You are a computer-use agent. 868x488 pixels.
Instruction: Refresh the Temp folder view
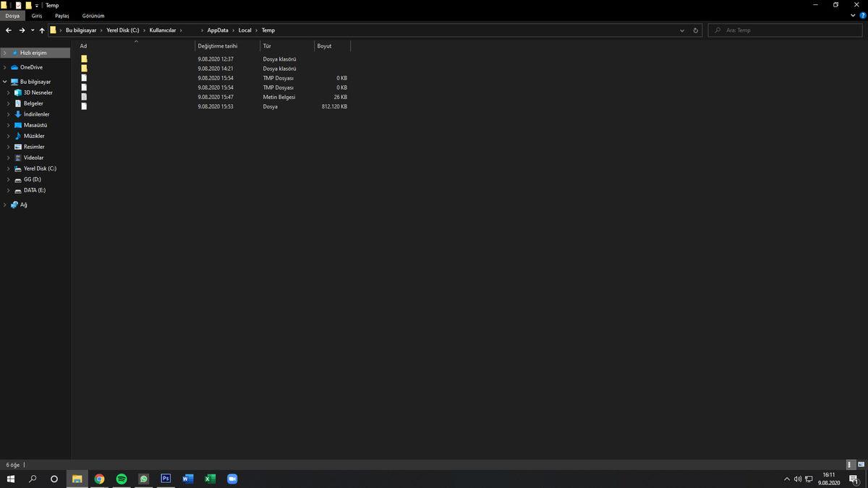(x=696, y=30)
